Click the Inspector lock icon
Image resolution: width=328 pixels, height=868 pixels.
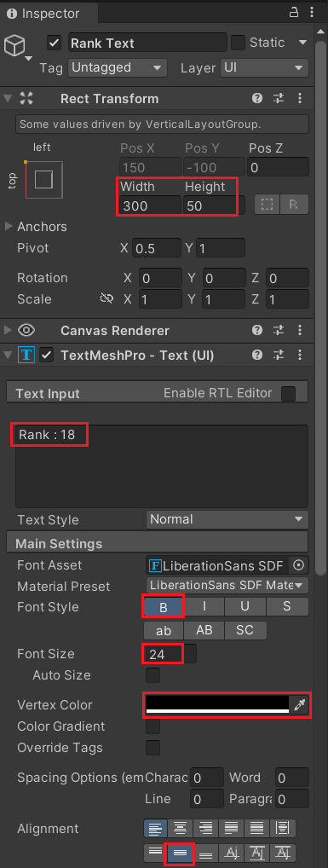(294, 14)
